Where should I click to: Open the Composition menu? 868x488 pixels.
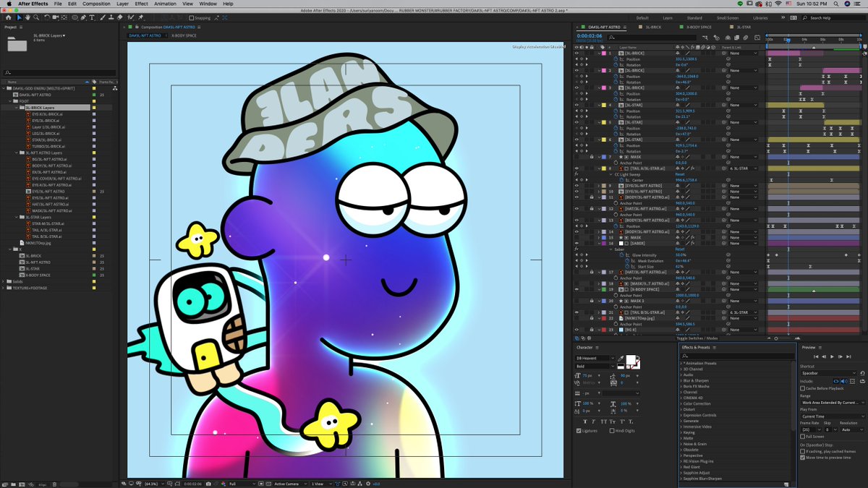[96, 4]
